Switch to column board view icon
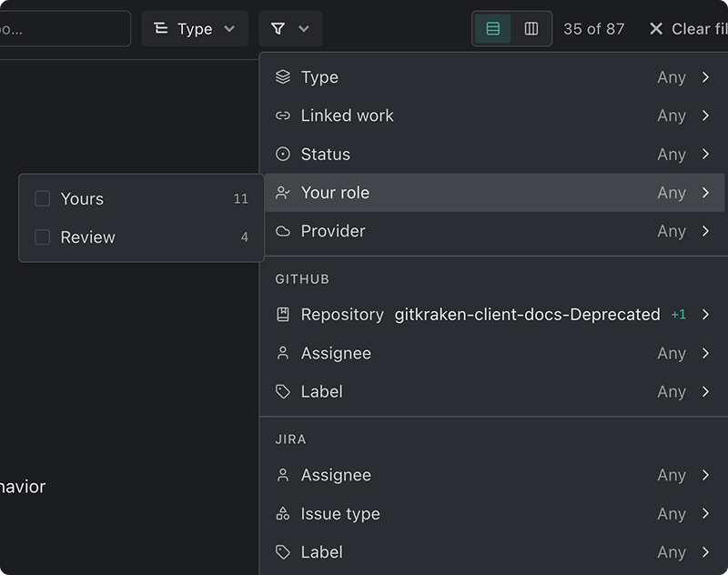Image resolution: width=728 pixels, height=575 pixels. (531, 29)
